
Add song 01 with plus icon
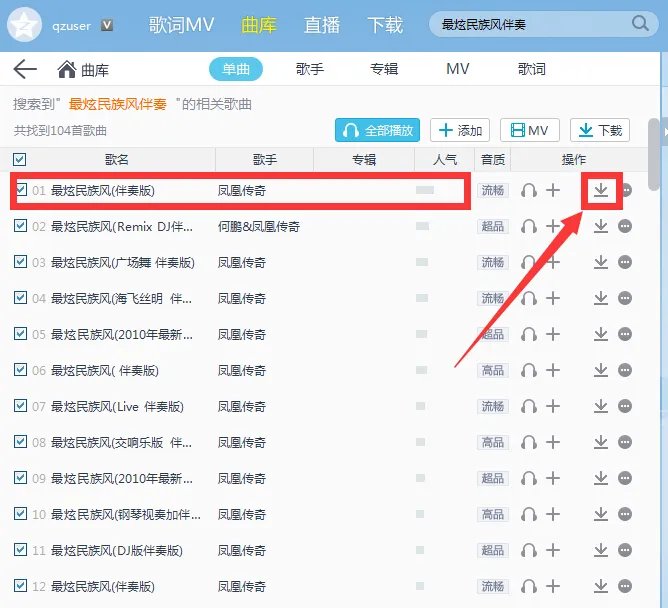(553, 190)
